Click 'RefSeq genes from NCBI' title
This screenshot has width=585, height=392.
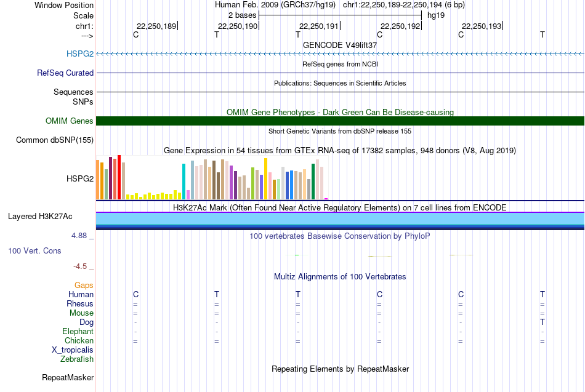pos(340,64)
